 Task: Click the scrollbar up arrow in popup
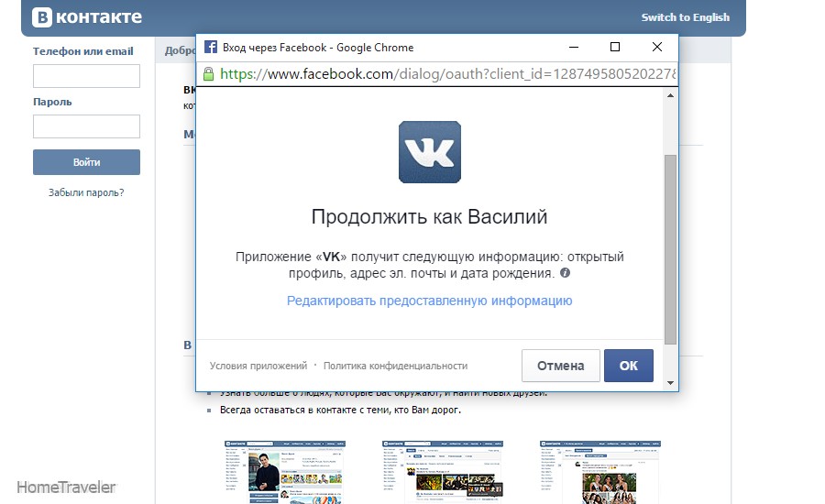(670, 95)
